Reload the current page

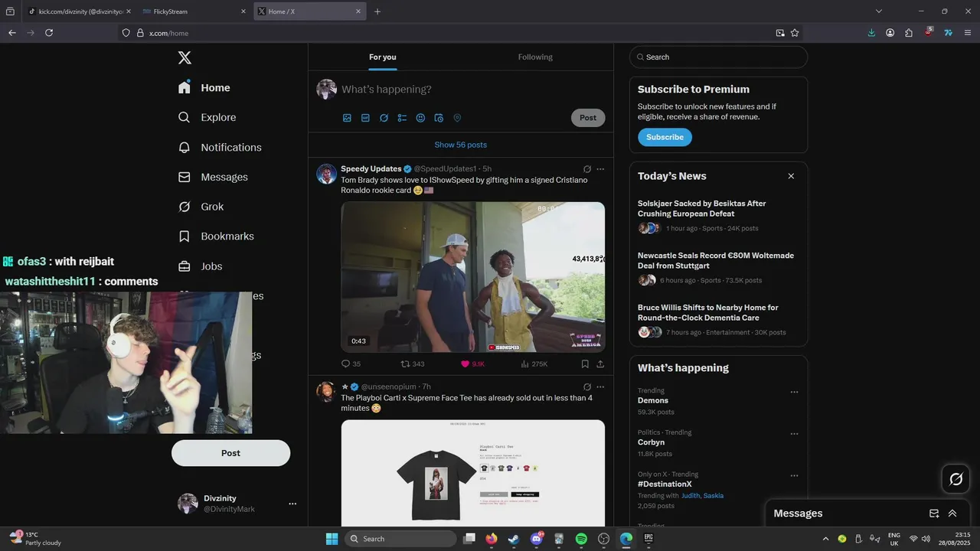pyautogui.click(x=49, y=33)
